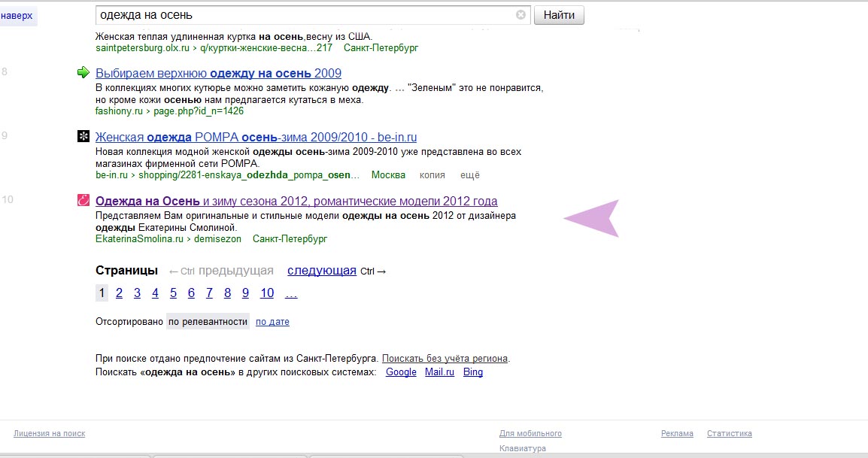Open Статистика footer link

[729, 434]
